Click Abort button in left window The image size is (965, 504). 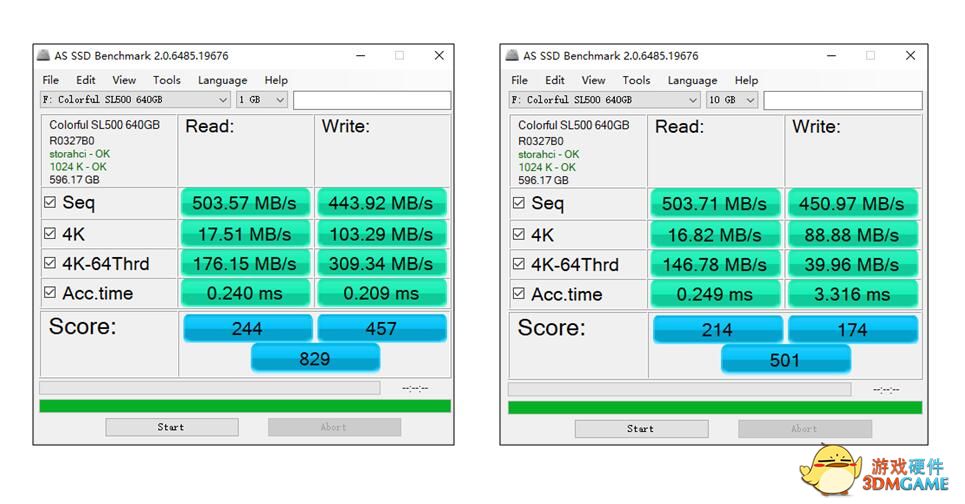pyautogui.click(x=334, y=427)
